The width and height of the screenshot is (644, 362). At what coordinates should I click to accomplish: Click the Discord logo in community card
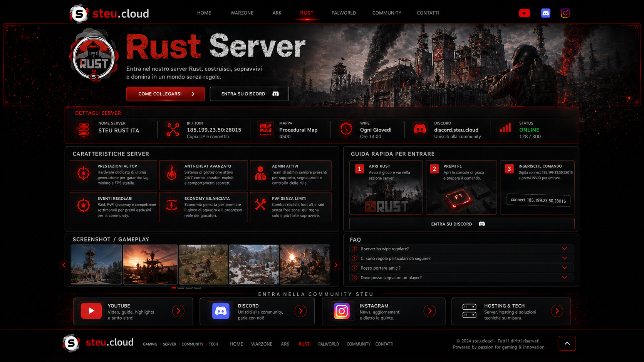coord(221,311)
